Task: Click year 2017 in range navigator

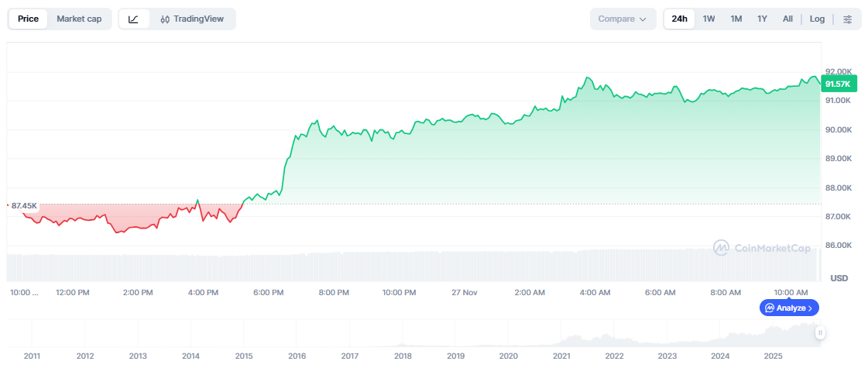Action: [x=349, y=356]
